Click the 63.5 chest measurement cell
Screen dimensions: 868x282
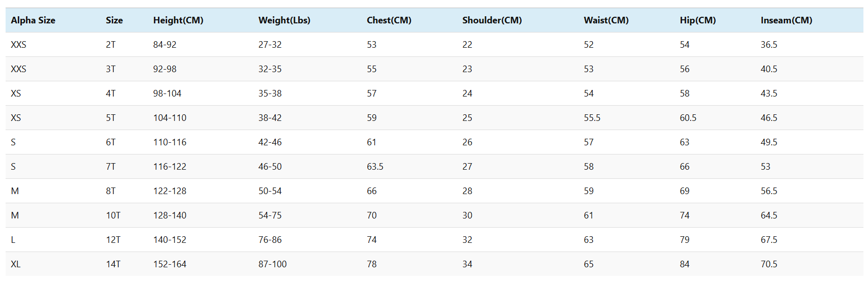pos(375,167)
